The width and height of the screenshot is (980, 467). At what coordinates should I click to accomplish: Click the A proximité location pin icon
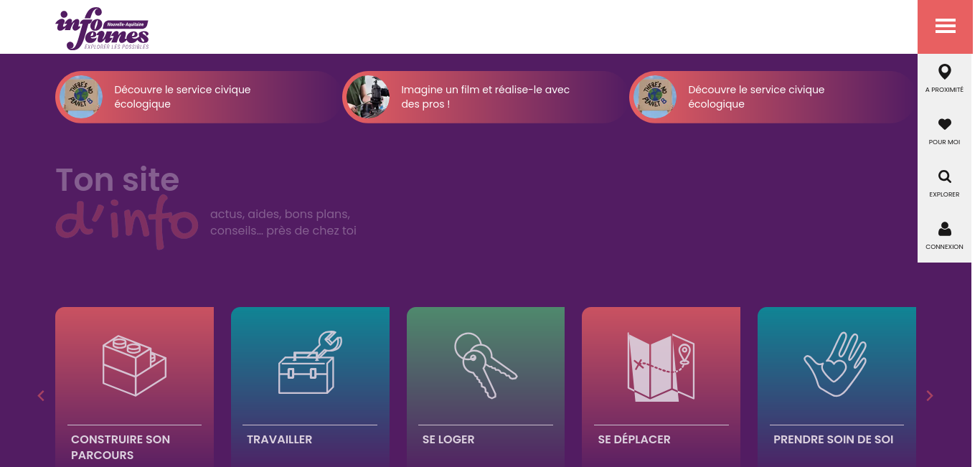tap(945, 72)
